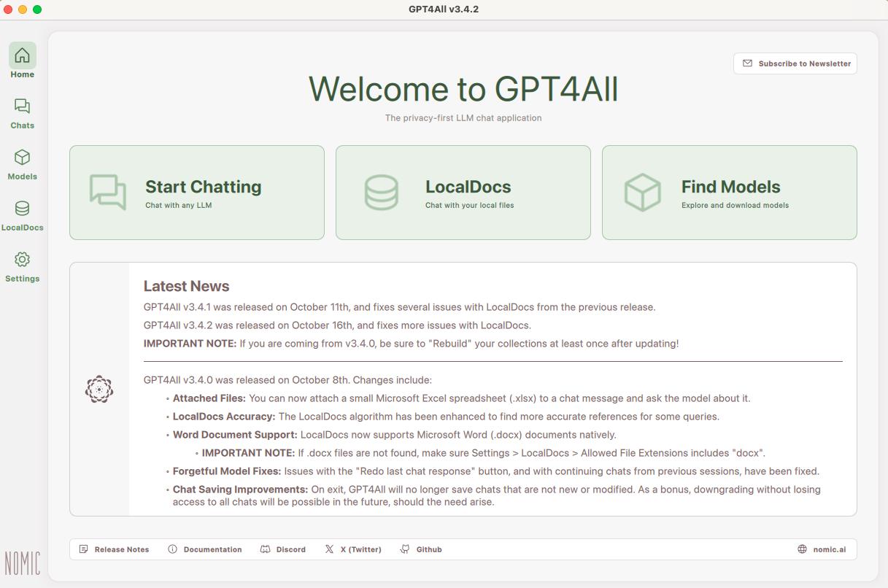
Task: Open the Documentation link text
Action: (212, 549)
